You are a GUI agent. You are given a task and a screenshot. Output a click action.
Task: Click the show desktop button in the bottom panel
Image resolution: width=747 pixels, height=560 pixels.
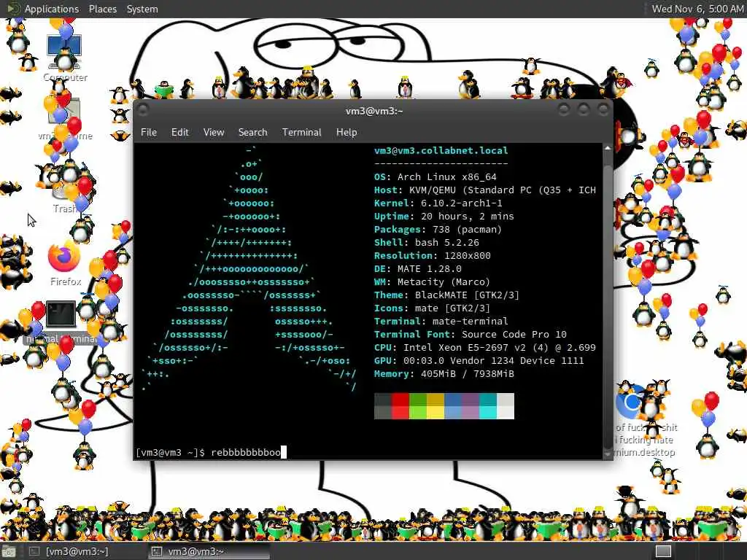(x=8, y=551)
